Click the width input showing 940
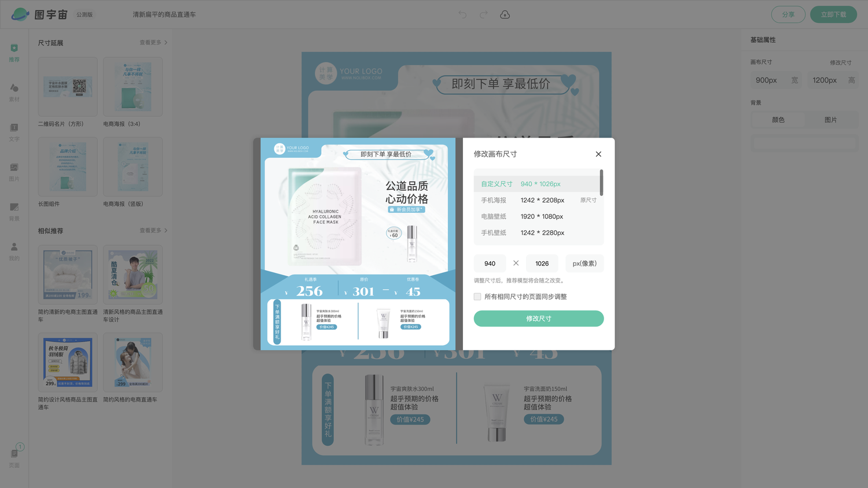Screen dimensions: 868x488 click(490, 263)
